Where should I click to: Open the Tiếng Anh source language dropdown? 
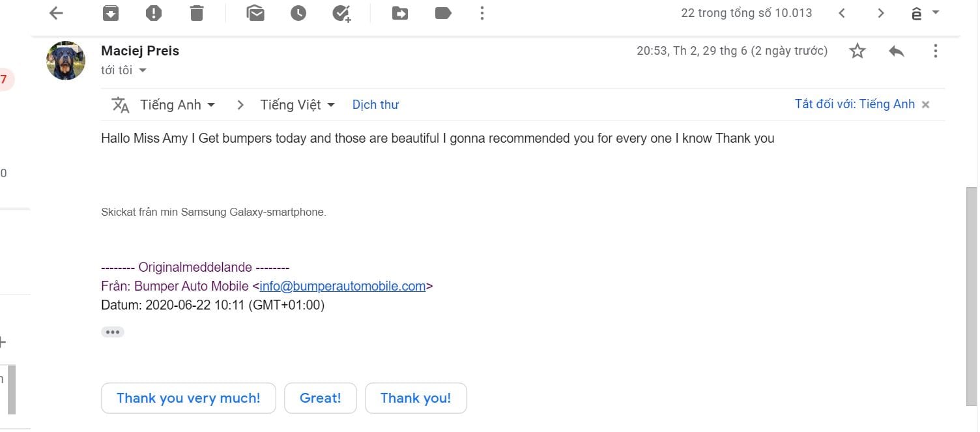coord(177,105)
